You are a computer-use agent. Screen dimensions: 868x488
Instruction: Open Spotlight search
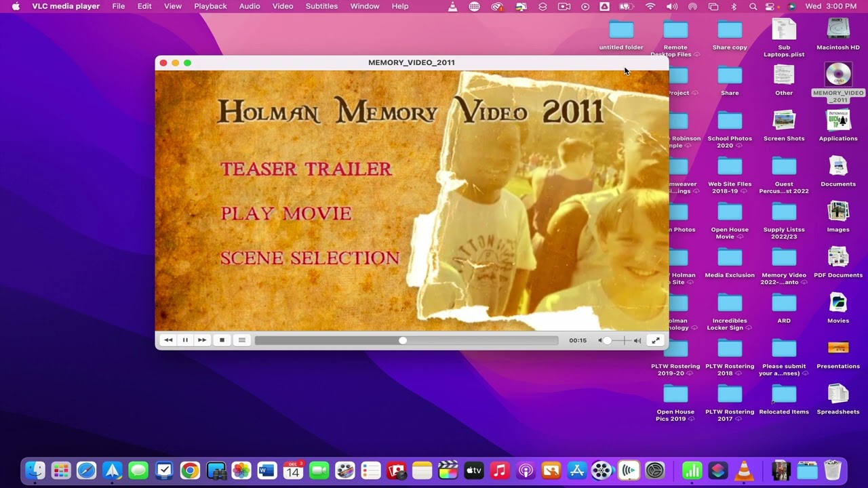pyautogui.click(x=753, y=6)
